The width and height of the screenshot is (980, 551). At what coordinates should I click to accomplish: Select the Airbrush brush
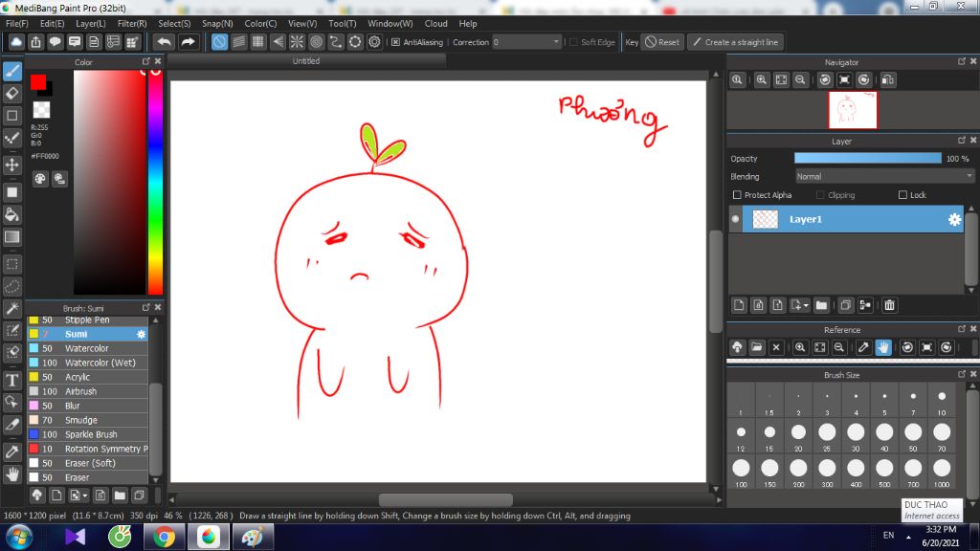tap(87, 391)
